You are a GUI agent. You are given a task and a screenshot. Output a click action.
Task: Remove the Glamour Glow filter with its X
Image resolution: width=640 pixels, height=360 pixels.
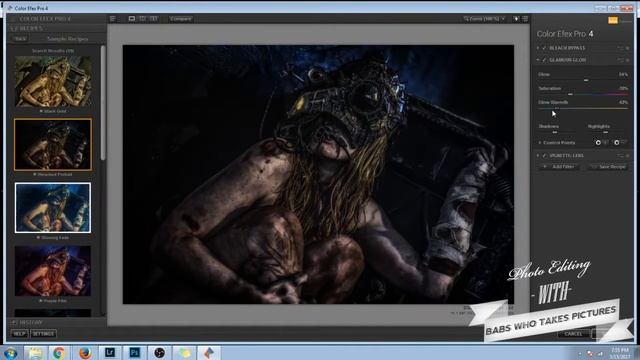tap(628, 60)
